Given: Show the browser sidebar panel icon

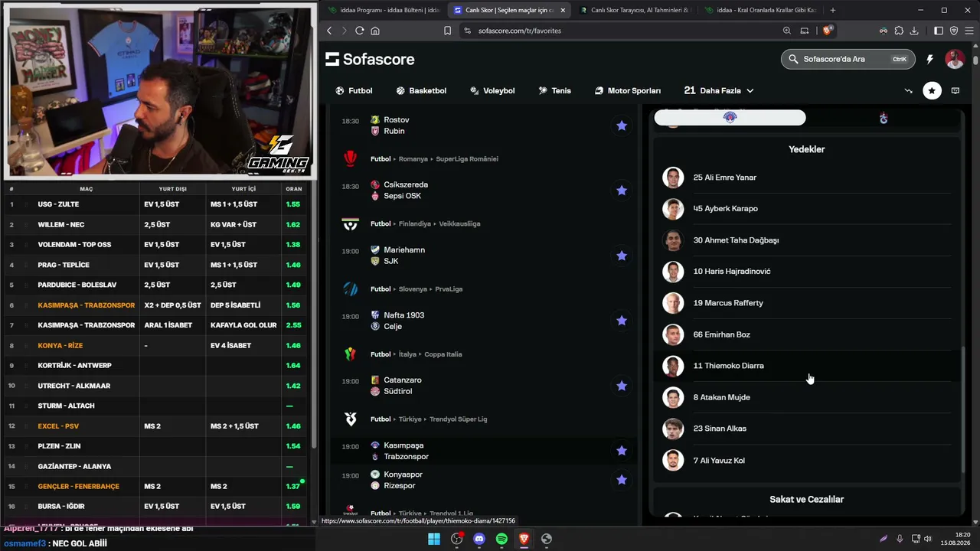Looking at the screenshot, I should point(939,31).
